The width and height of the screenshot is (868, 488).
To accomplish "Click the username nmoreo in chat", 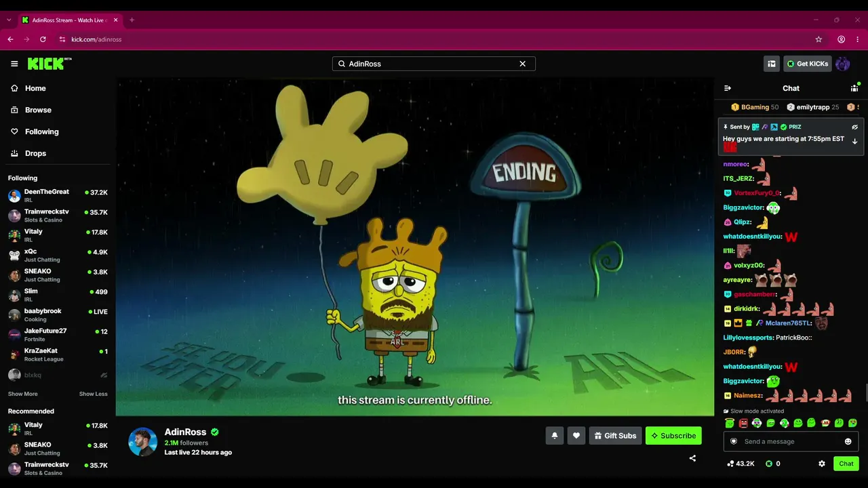I will 735,164.
